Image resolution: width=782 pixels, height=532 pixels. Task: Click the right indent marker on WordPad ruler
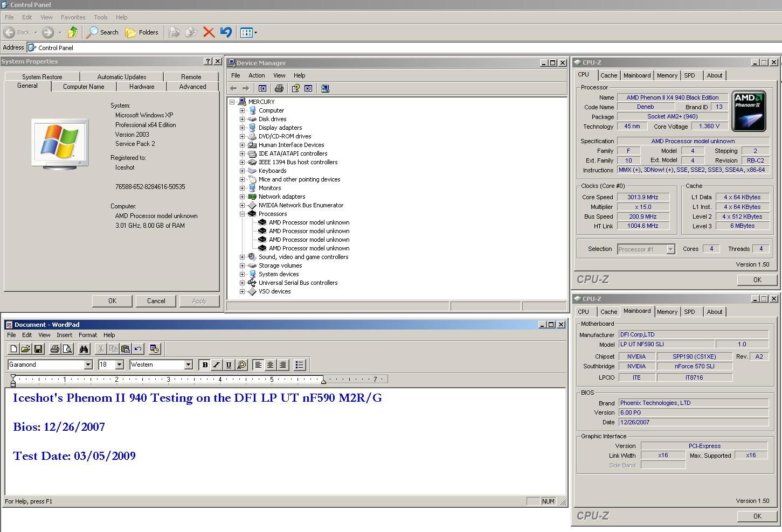point(323,381)
